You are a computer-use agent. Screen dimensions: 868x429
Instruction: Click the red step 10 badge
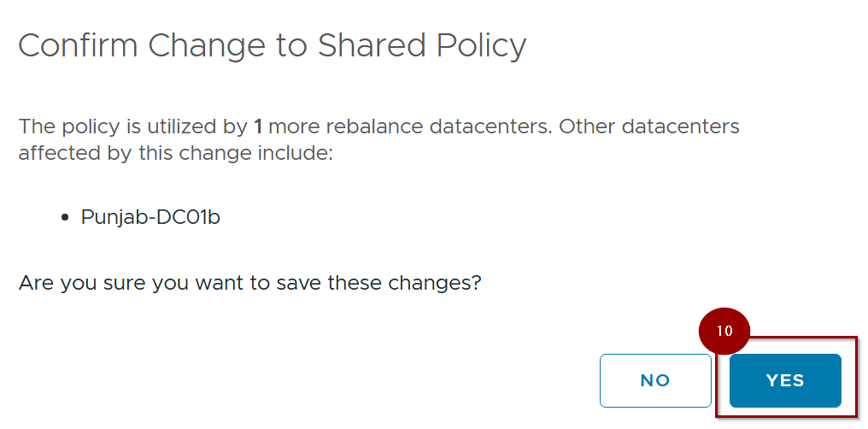[x=724, y=331]
